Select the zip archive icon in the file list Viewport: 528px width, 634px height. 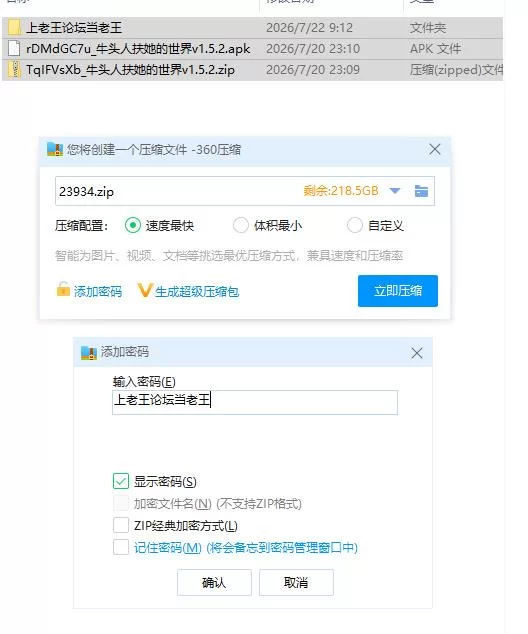pyautogui.click(x=14, y=70)
